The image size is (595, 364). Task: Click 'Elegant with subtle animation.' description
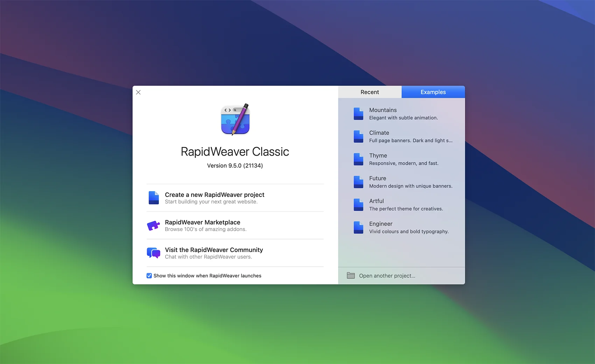[x=404, y=118]
